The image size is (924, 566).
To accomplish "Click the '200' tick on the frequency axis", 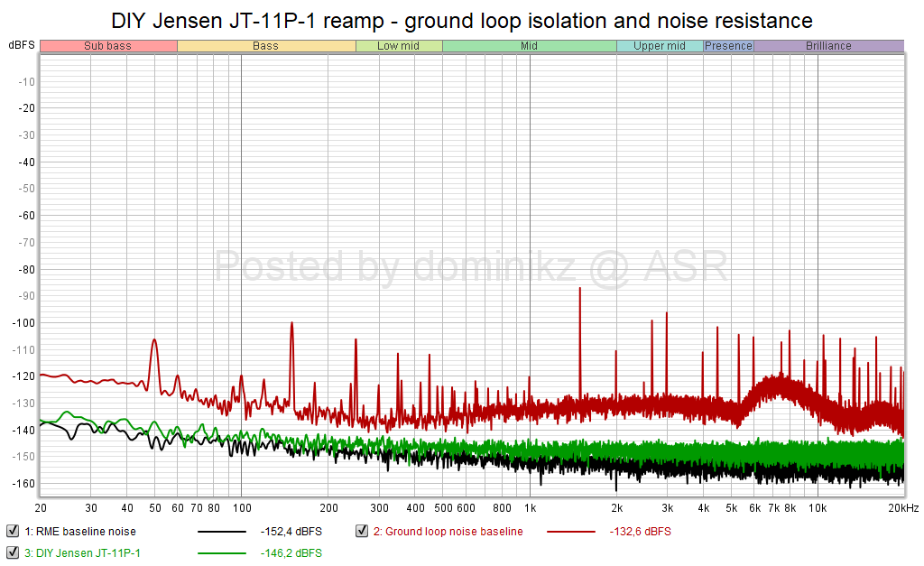I will point(328,508).
